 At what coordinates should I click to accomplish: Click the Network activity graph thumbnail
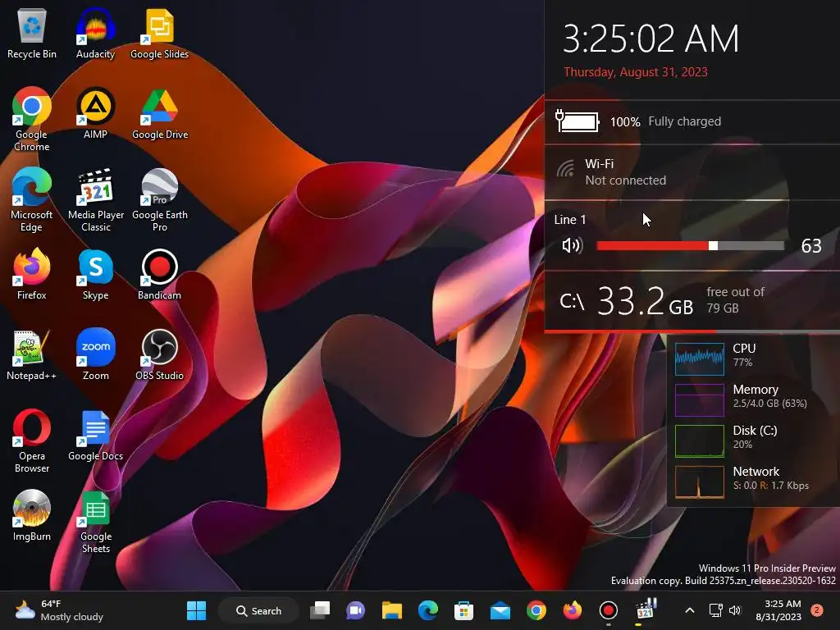point(700,482)
